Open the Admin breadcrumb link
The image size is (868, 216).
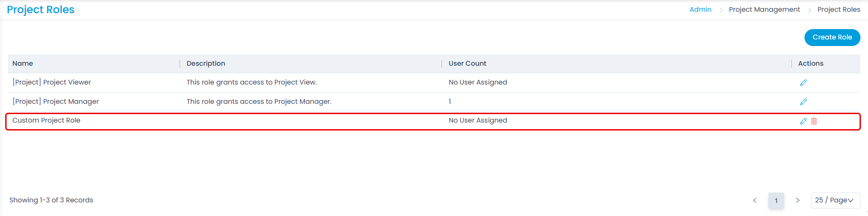[x=700, y=9]
